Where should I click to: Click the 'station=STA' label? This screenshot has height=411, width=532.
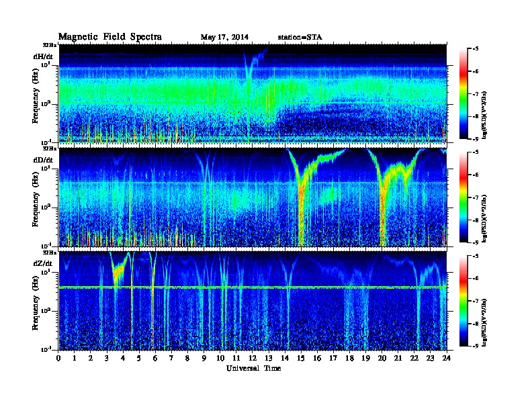click(x=300, y=37)
